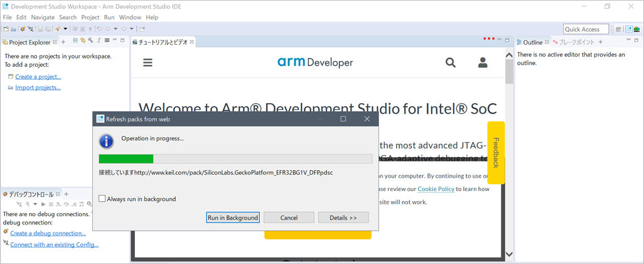Click Import projects link

click(x=38, y=87)
